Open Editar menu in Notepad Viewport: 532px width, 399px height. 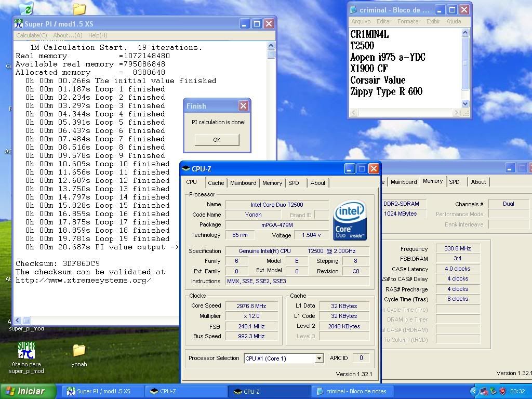pos(384,21)
